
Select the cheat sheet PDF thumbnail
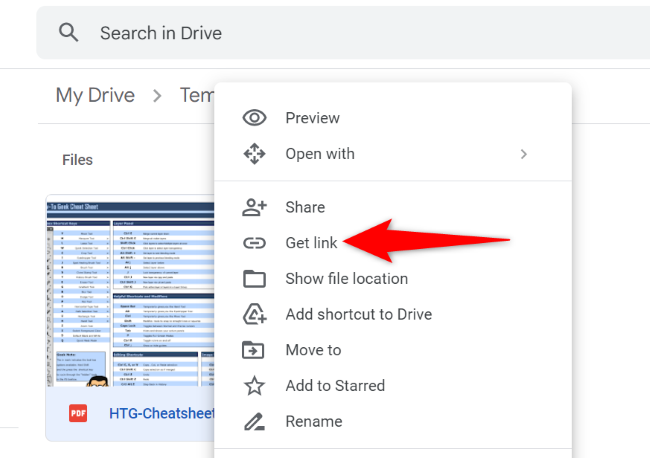point(131,291)
